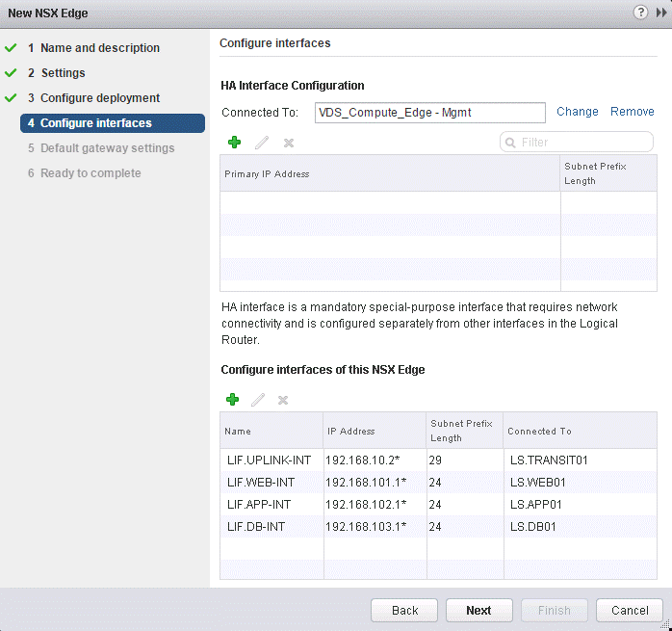The height and width of the screenshot is (631, 672).
Task: Select the LIF.UPLINK-INT interface row
Action: [x=270, y=460]
